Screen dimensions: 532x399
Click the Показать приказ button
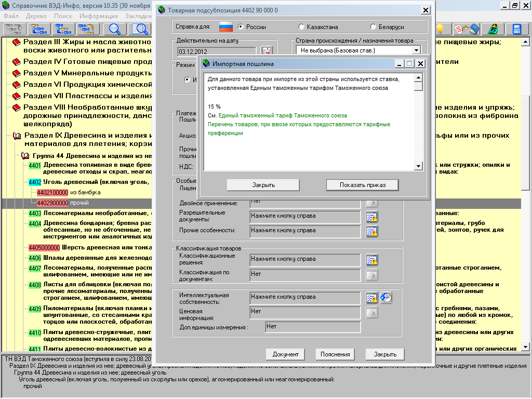coord(362,185)
